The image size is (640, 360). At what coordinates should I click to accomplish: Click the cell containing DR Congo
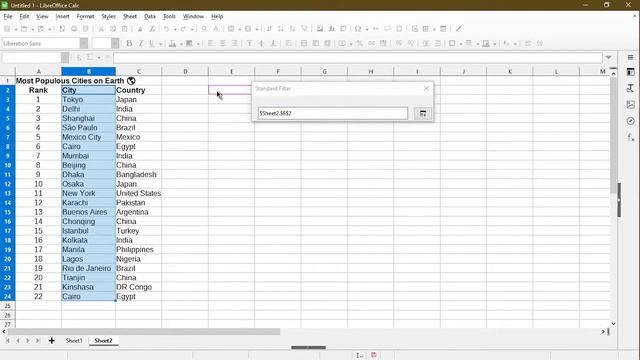coord(138,287)
